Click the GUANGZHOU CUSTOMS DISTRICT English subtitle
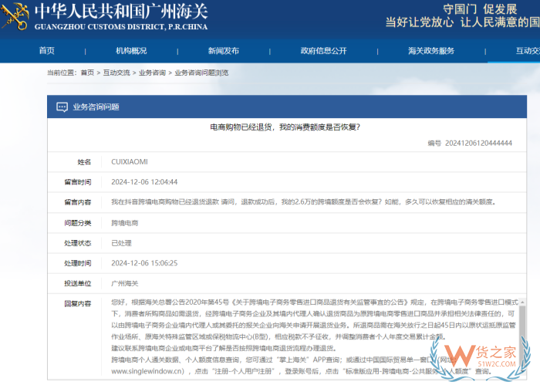Image resolution: width=540 pixels, height=392 pixels. [121, 27]
